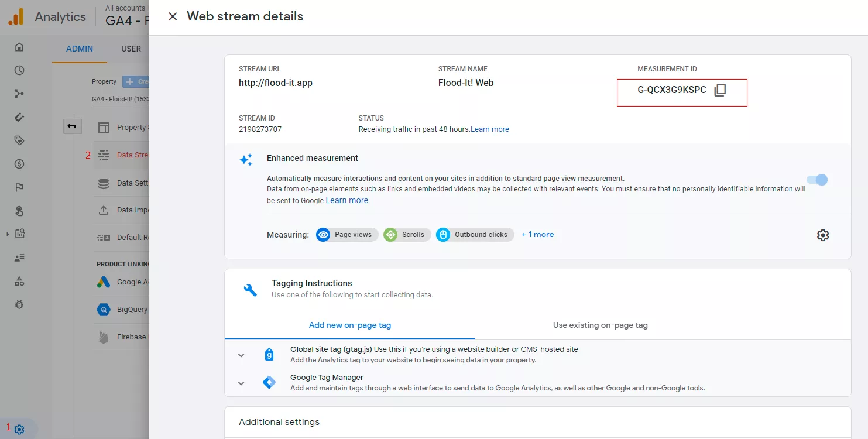Close the Web stream details panel
This screenshot has height=439, width=868.
(173, 16)
